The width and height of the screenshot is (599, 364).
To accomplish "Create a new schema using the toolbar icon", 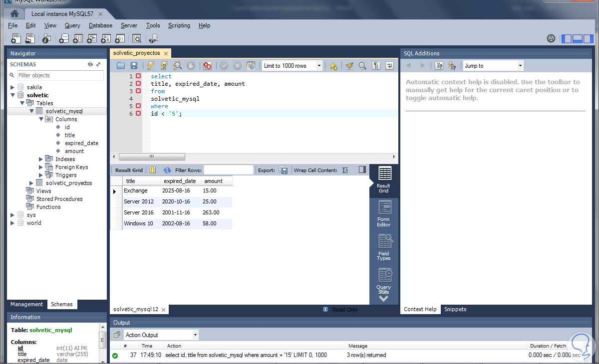I will coord(64,38).
